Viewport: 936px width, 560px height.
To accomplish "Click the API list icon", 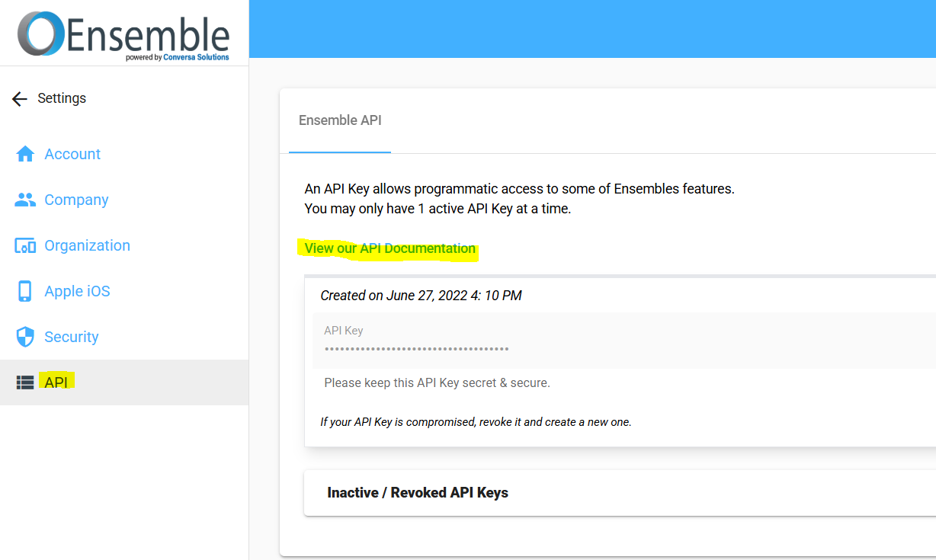I will (x=25, y=382).
